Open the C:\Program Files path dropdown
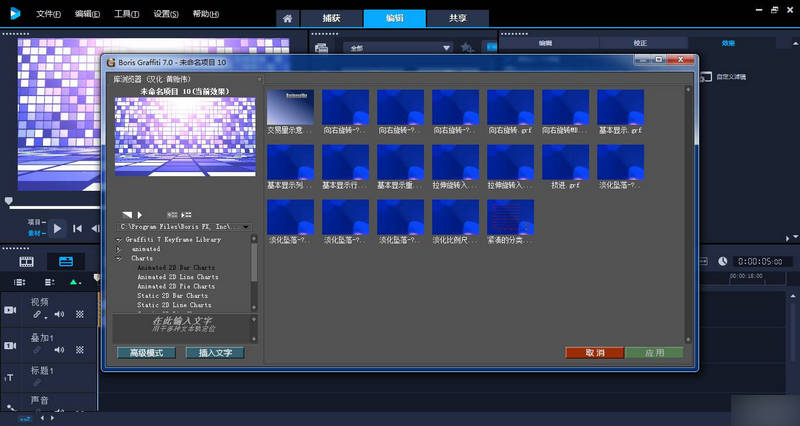Image resolution: width=800 pixels, height=426 pixels. [x=246, y=227]
